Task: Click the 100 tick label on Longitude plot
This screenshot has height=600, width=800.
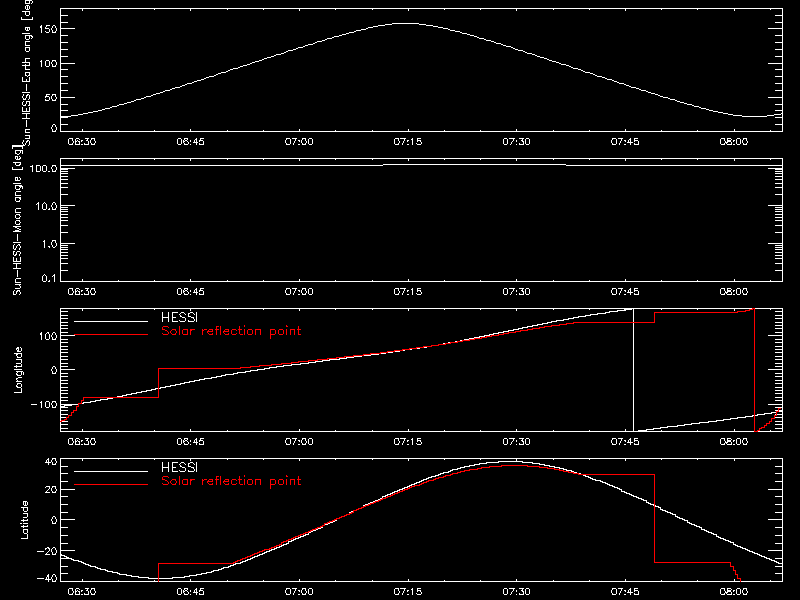Action: (49, 336)
